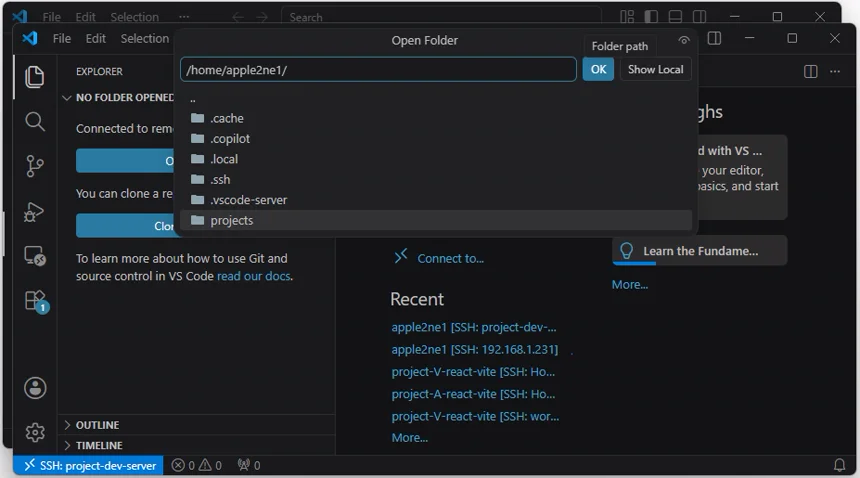Select the parent directory '..' entry
The height and width of the screenshot is (478, 860).
point(436,99)
